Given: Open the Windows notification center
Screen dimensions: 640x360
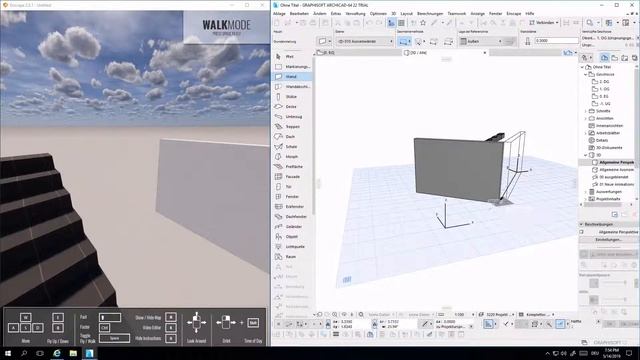Looking at the screenshot, I should pos(629,353).
